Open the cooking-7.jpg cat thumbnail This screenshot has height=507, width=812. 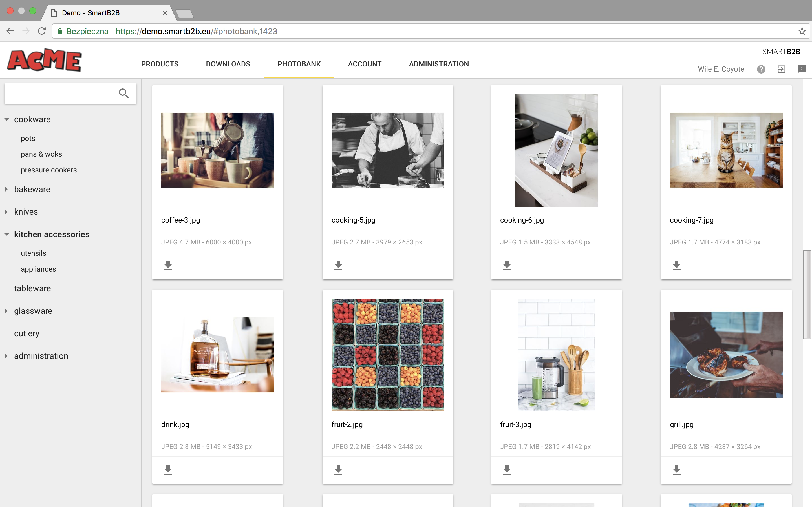click(x=726, y=150)
